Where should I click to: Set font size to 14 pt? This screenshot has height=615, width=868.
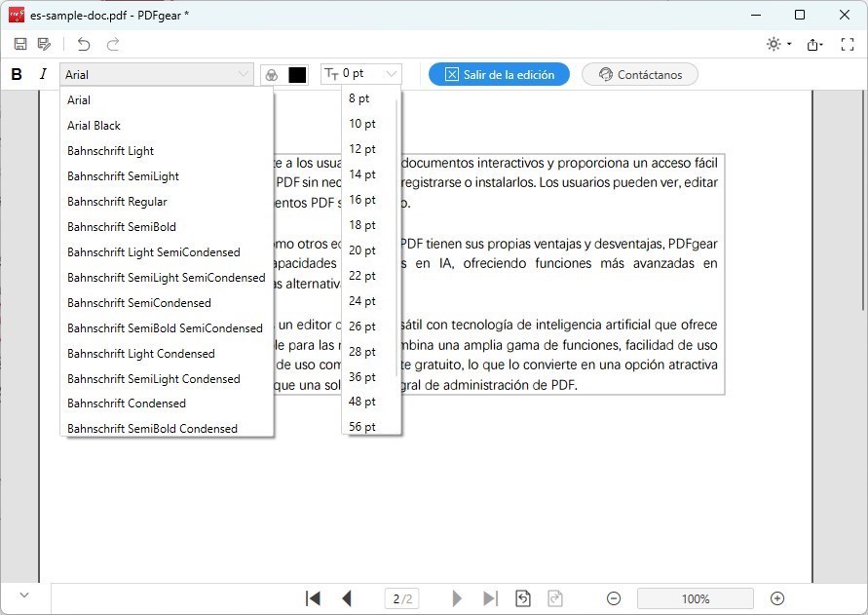pyautogui.click(x=368, y=174)
